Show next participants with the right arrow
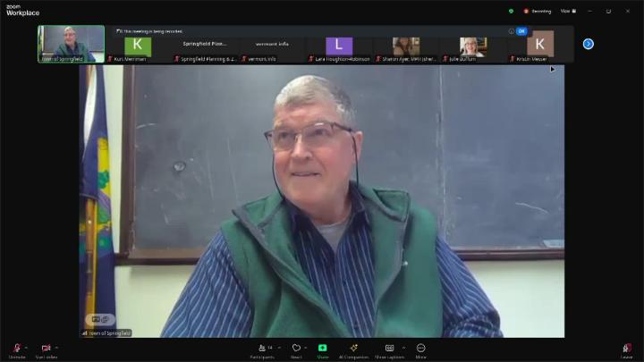 (x=589, y=44)
